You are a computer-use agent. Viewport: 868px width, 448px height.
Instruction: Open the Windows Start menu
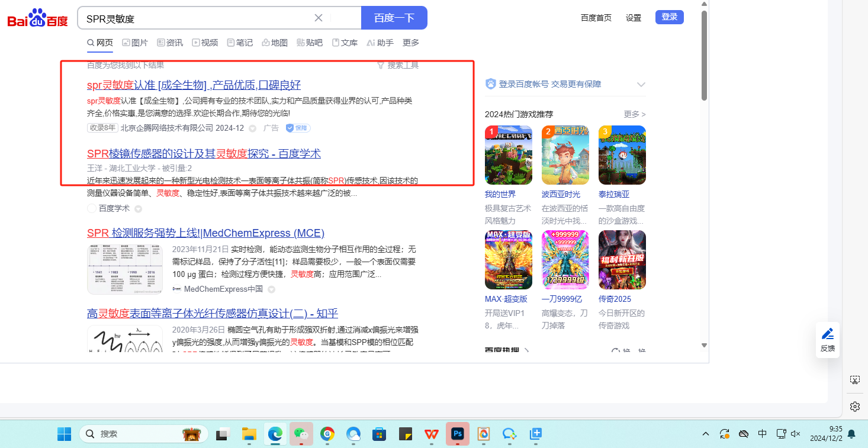[64, 434]
